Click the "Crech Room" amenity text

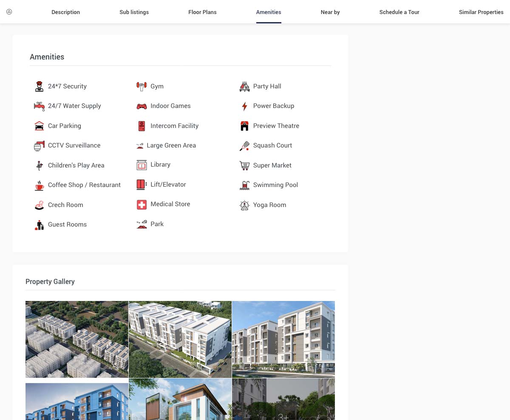point(65,205)
